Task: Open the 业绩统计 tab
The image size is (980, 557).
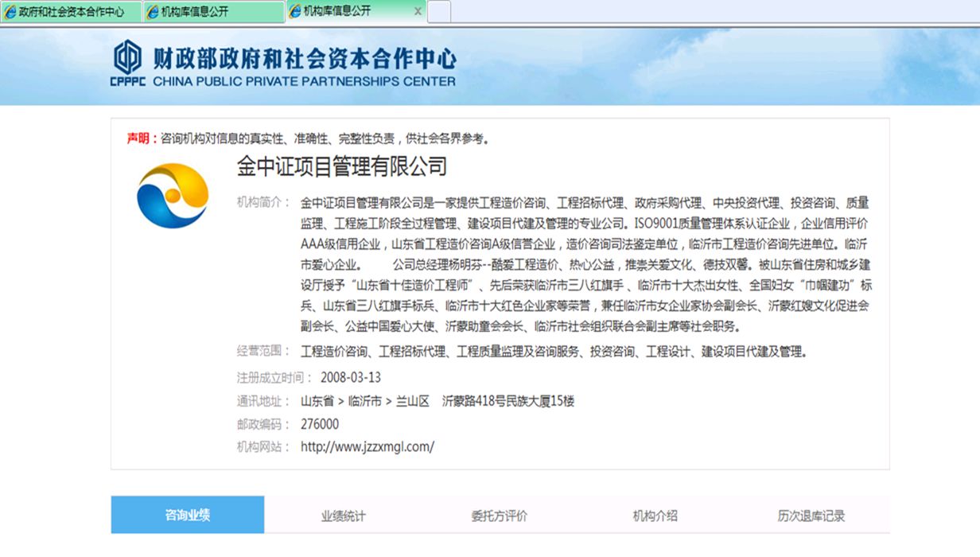Action: click(344, 516)
